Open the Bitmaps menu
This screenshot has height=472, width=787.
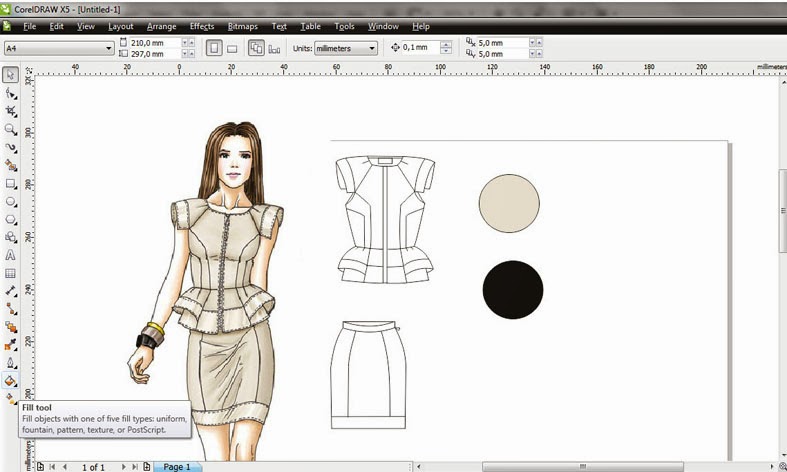pos(242,25)
